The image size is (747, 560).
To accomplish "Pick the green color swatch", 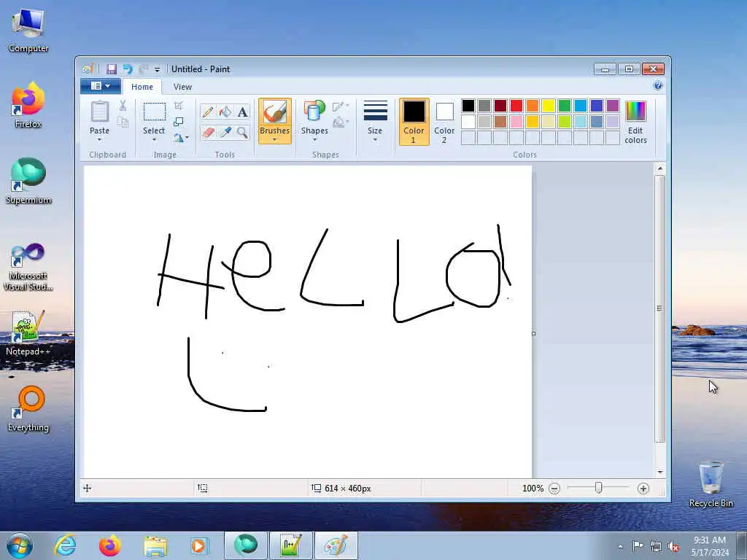I will (565, 106).
